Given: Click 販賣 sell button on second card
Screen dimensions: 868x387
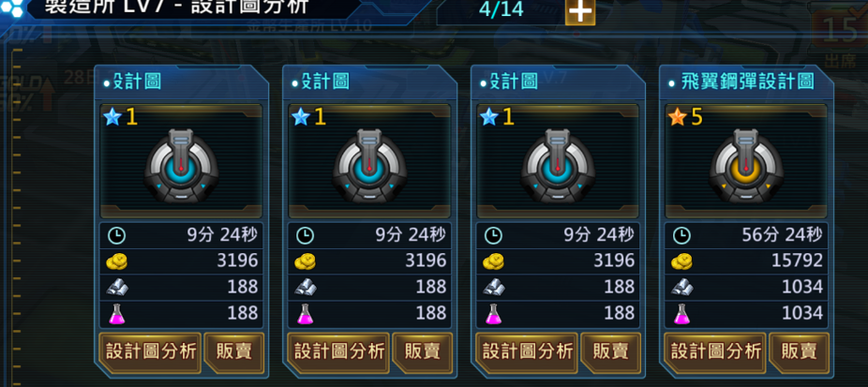Looking at the screenshot, I should [423, 352].
